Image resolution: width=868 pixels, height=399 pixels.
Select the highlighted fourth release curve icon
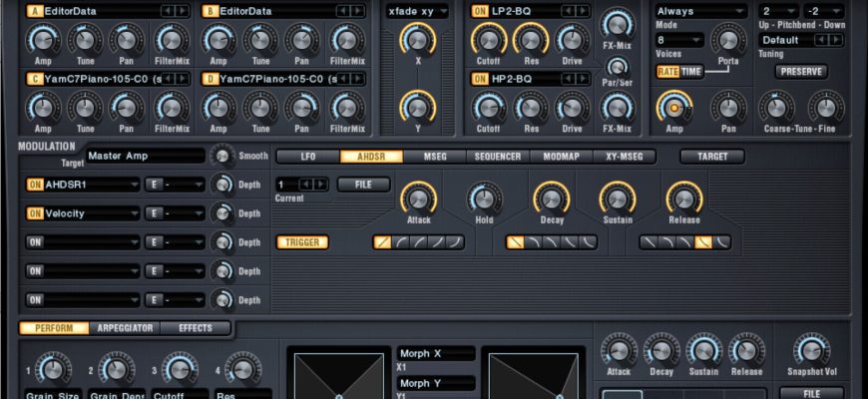click(703, 242)
